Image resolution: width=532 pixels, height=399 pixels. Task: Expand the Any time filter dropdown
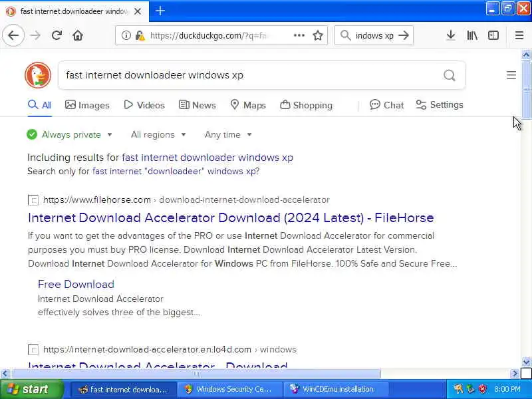click(228, 135)
